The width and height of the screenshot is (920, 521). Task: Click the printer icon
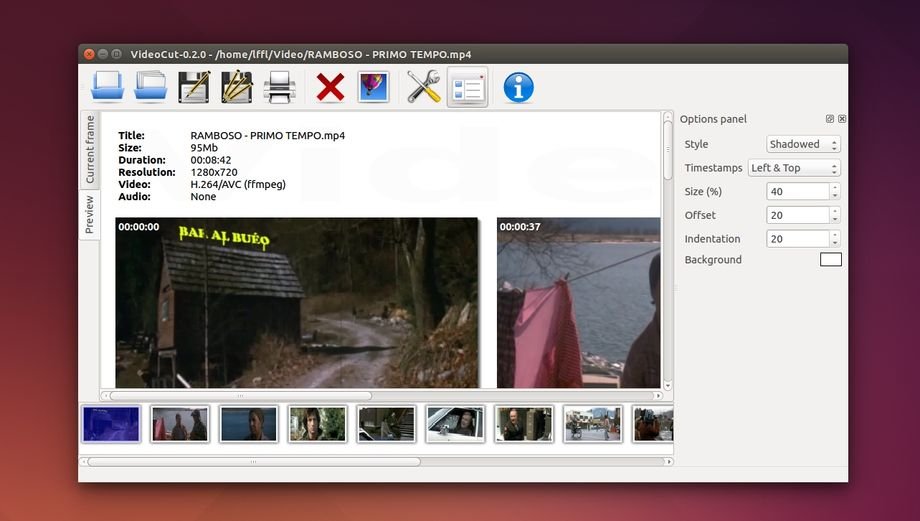[x=279, y=88]
